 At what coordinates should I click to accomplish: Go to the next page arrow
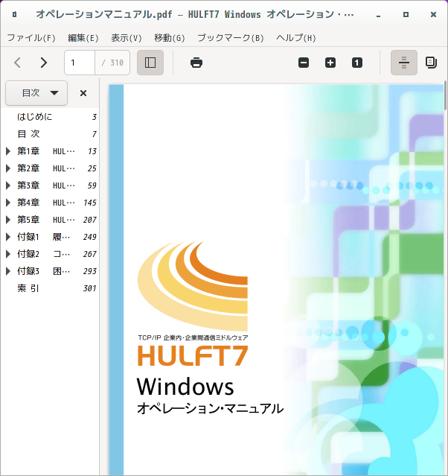point(44,63)
